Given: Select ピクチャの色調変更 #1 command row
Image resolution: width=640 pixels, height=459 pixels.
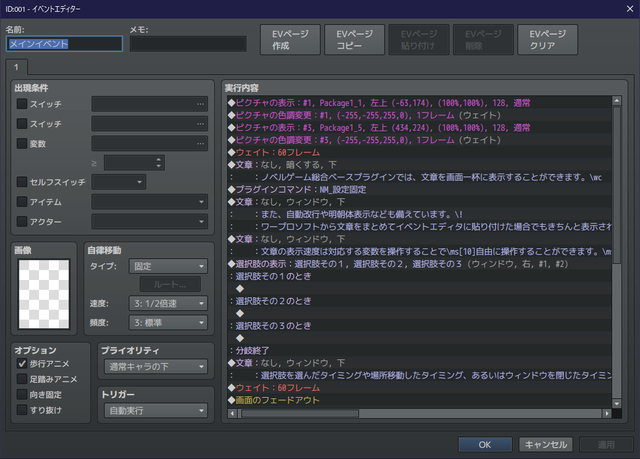Looking at the screenshot, I should click(419, 115).
